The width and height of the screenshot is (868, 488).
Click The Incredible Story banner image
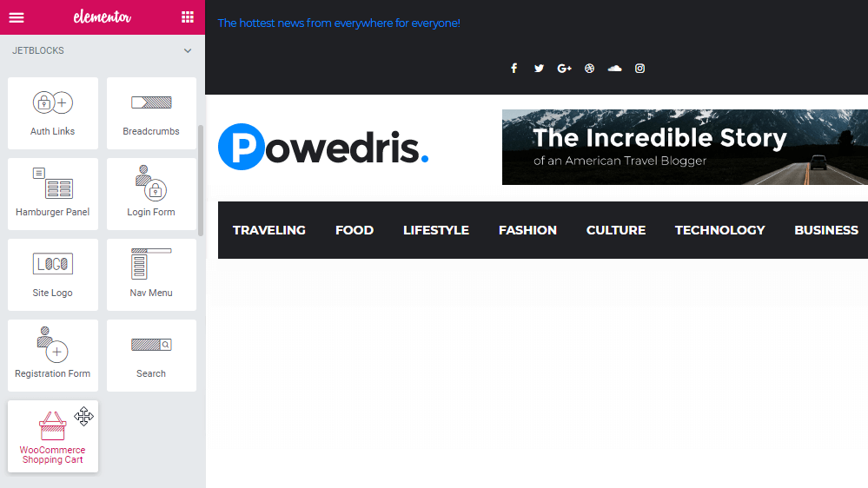click(x=685, y=147)
